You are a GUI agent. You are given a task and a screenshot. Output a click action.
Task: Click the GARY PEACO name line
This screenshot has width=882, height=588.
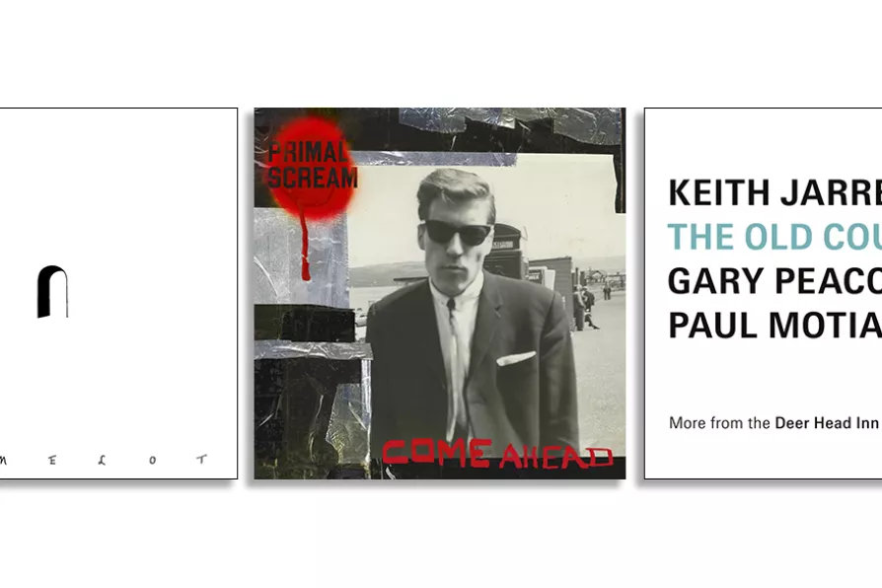click(774, 281)
